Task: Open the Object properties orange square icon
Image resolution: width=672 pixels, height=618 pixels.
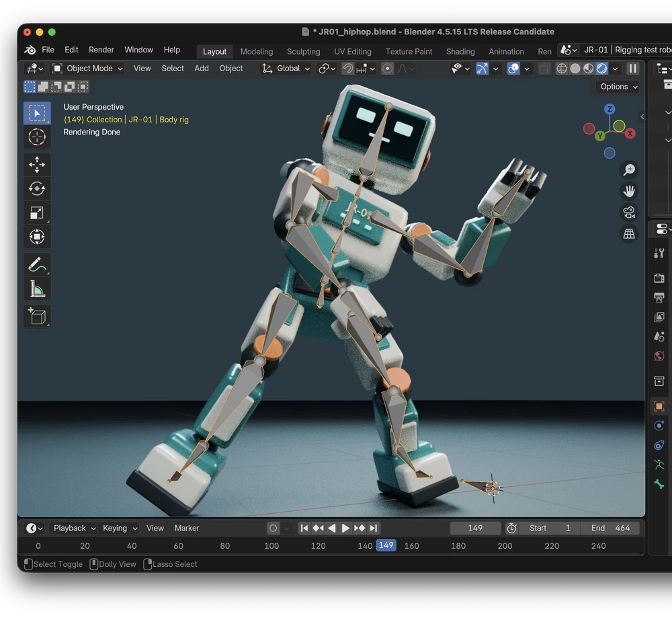Action: (659, 405)
